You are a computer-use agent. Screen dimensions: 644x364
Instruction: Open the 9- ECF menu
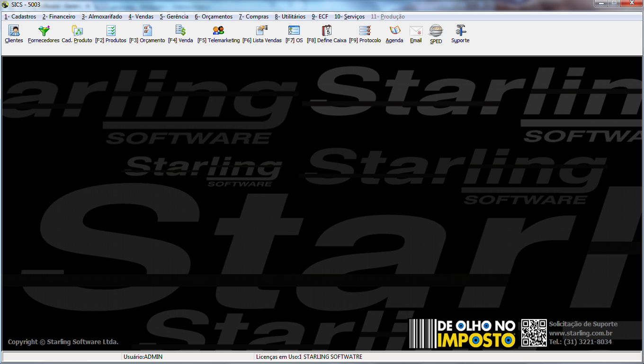(320, 17)
